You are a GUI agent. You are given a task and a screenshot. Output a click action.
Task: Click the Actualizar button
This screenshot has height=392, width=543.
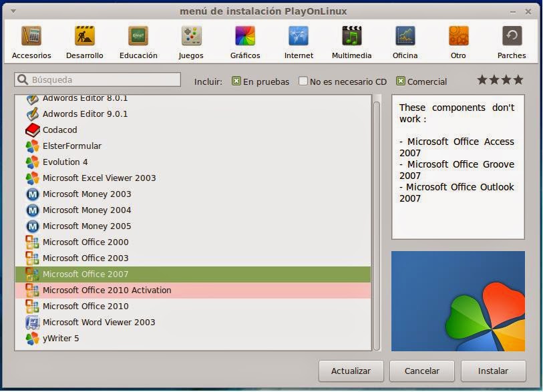click(x=351, y=371)
